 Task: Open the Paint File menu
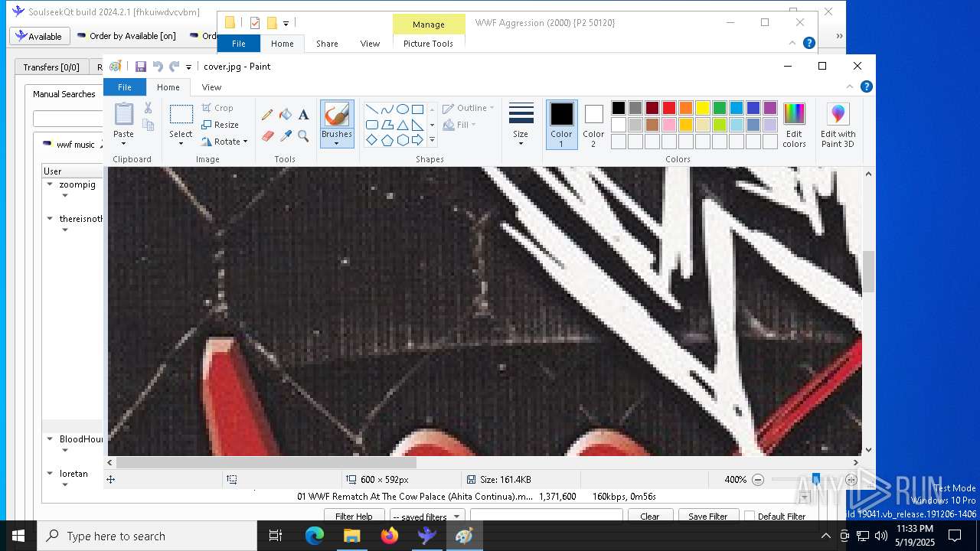point(125,87)
